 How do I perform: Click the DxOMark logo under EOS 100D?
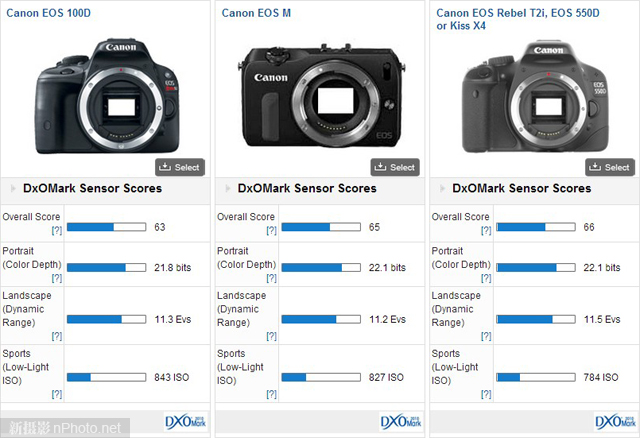186,422
